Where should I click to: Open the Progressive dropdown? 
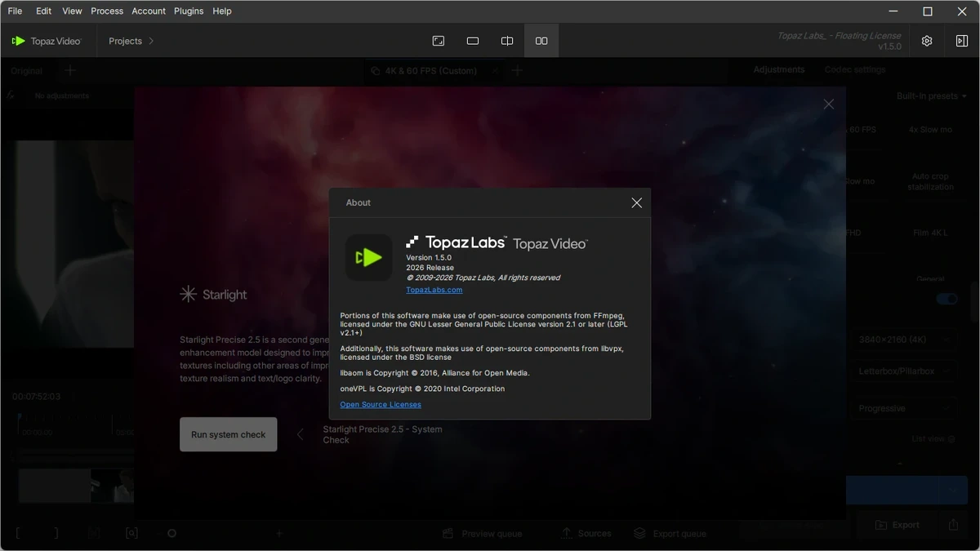pyautogui.click(x=902, y=407)
